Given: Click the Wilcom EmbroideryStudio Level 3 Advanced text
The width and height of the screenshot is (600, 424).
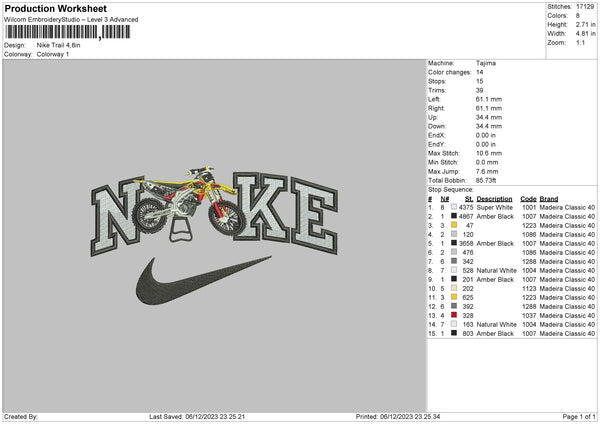Looking at the screenshot, I should [71, 20].
